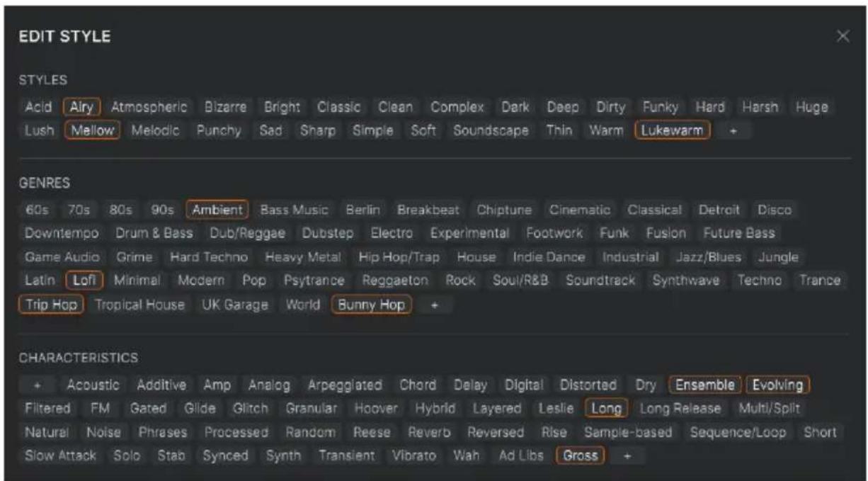The height and width of the screenshot is (481, 868).
Task: Select the Ad Libs characteristic tag
Action: [x=522, y=455]
